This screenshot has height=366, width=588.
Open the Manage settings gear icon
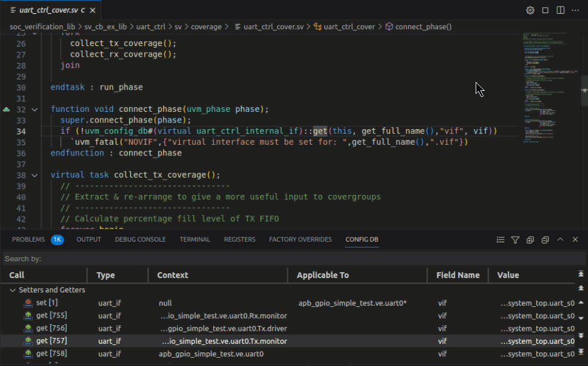point(530,10)
